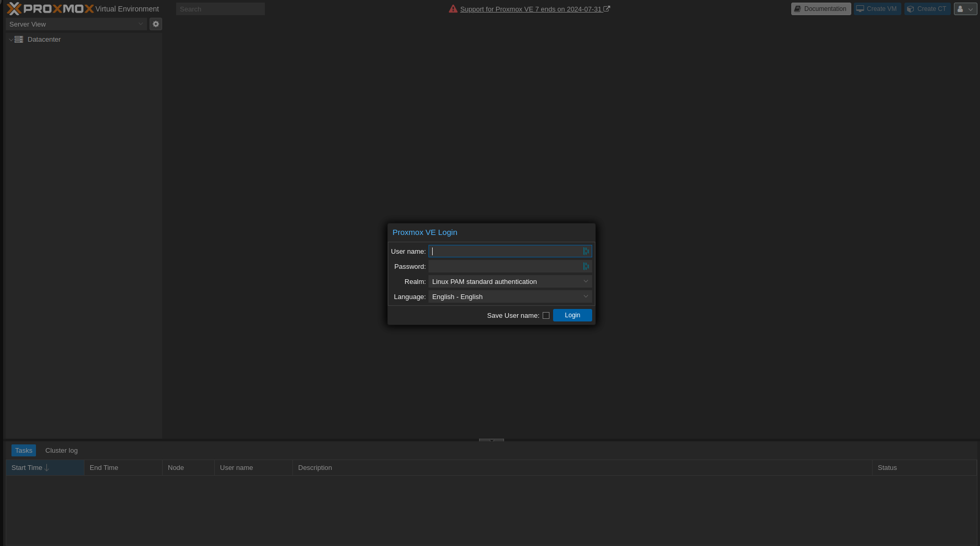Click the Datacenter server icon
Screen dimensions: 980x546
(x=19, y=40)
